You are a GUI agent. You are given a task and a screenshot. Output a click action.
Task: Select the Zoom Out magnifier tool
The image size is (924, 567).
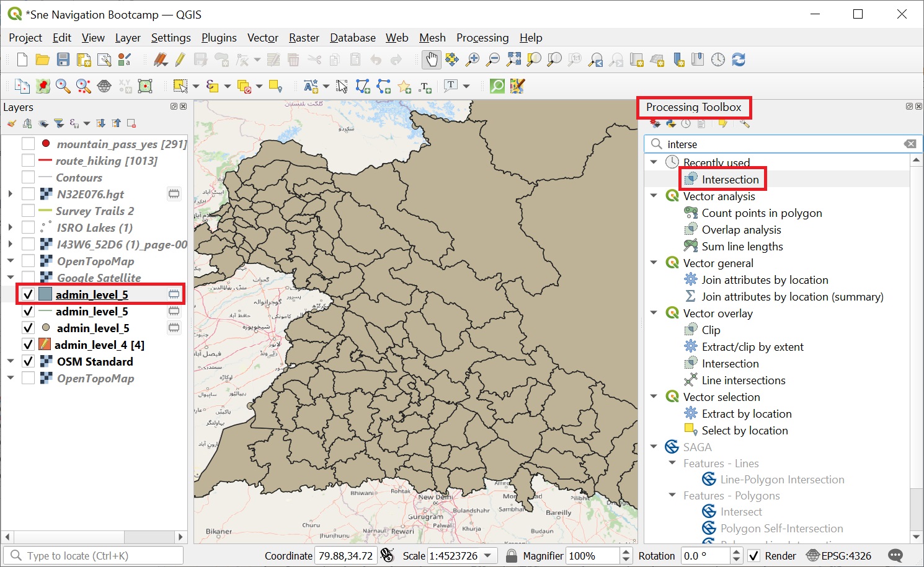493,59
